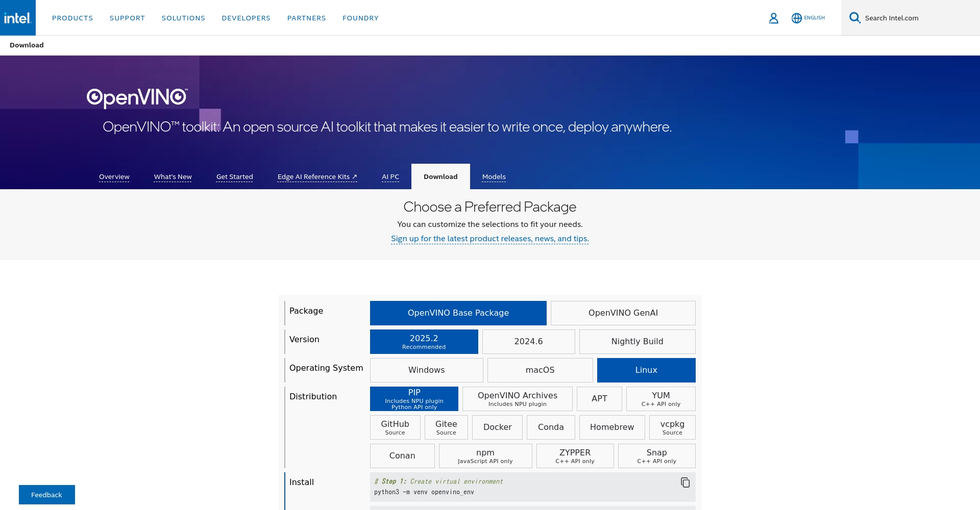This screenshot has width=980, height=510.
Task: Open Edge AI Reference Kits link
Action: [x=317, y=177]
